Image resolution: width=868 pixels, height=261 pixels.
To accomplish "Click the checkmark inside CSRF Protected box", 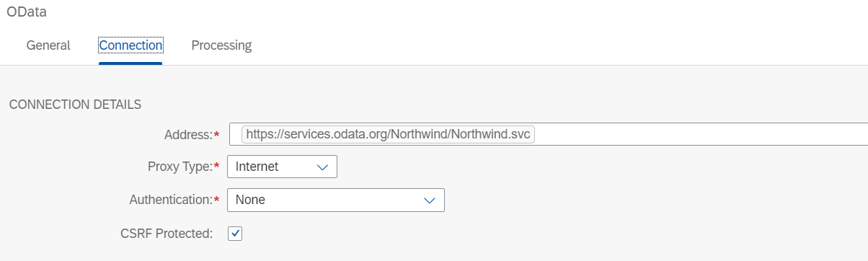I will point(235,234).
